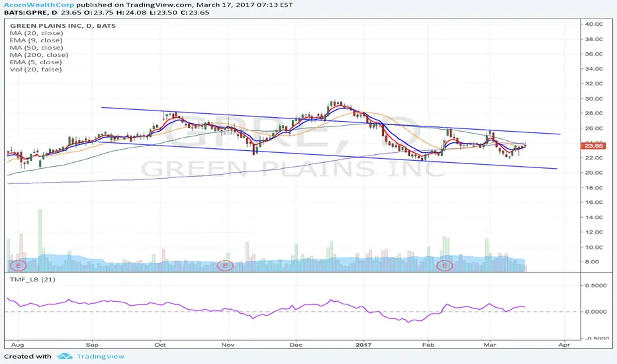617x364 pixels.
Task: Click the 32.00 price axis label
Action: tap(593, 84)
